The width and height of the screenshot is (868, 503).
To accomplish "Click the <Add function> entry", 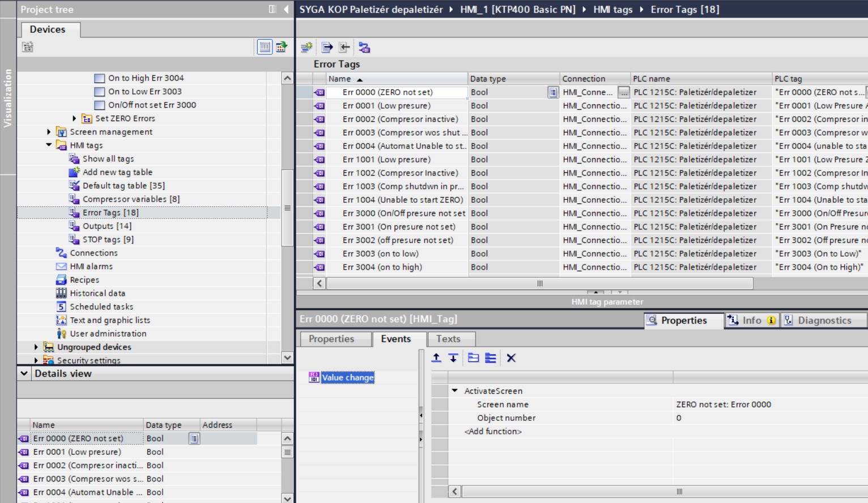I will tap(493, 432).
